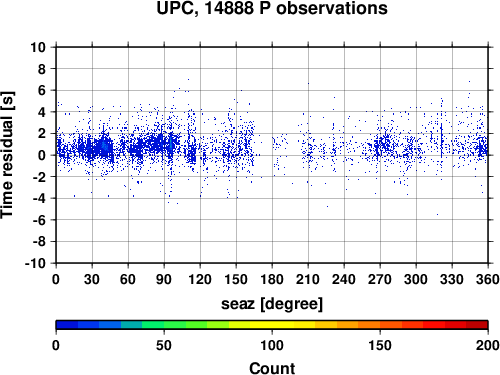Click the y-axis tick label -4
This screenshot has height=375, width=500.
(39, 198)
